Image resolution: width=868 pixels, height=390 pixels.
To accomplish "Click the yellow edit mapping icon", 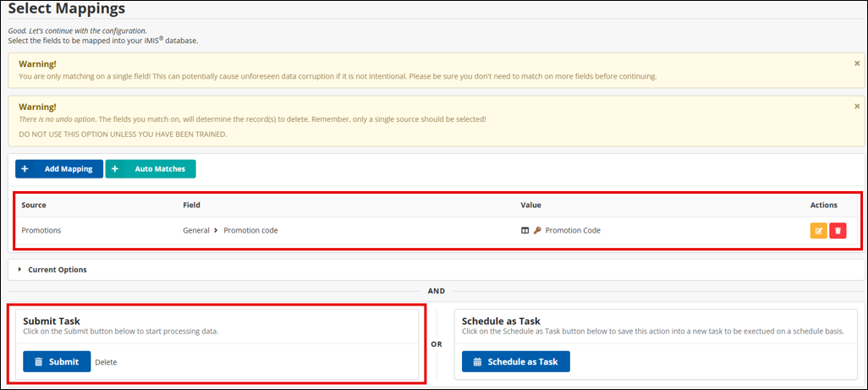I will coord(818,230).
